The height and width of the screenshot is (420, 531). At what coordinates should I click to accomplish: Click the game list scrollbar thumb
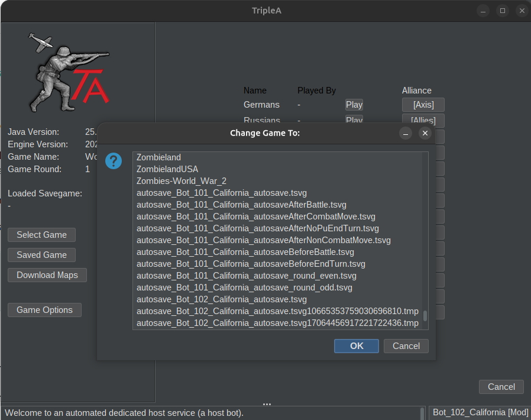click(425, 316)
